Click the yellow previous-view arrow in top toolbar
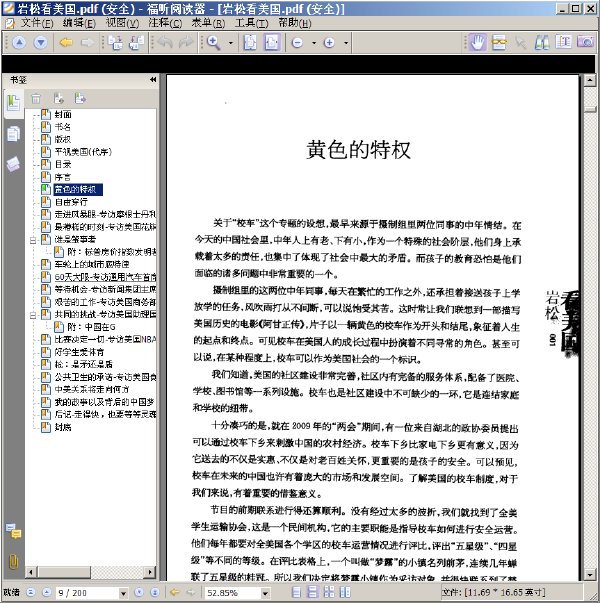Screen dimensions: 600x603 tap(66, 42)
